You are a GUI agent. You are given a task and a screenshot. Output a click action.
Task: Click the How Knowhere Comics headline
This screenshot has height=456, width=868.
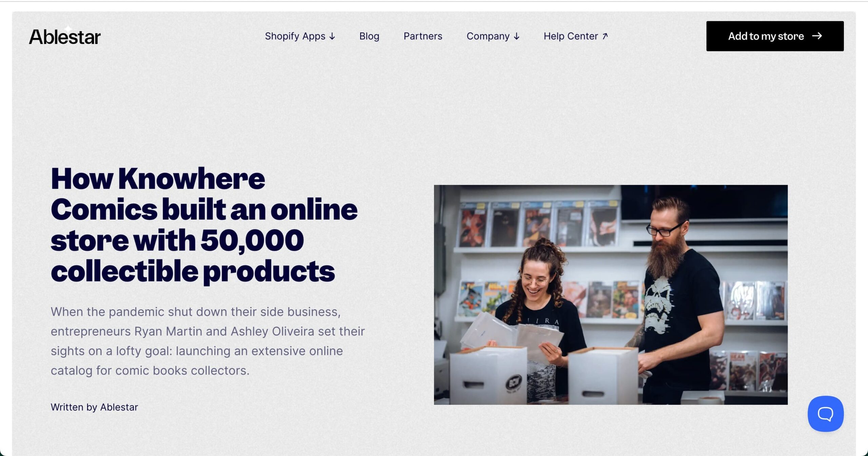click(204, 225)
